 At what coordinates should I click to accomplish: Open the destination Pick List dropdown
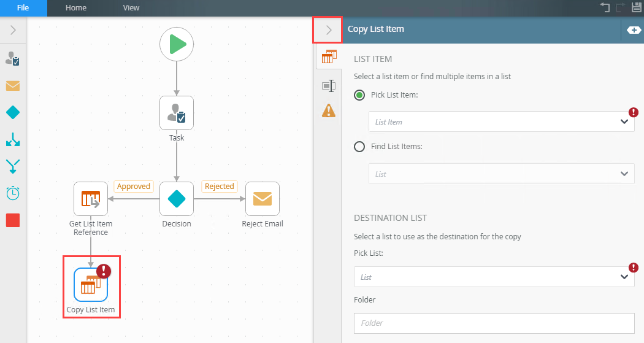(x=494, y=277)
